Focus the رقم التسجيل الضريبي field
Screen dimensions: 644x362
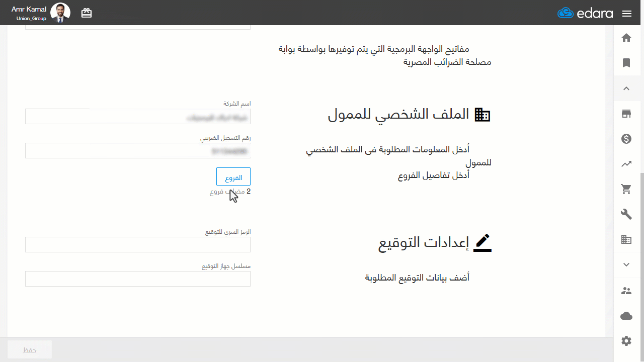point(138,151)
